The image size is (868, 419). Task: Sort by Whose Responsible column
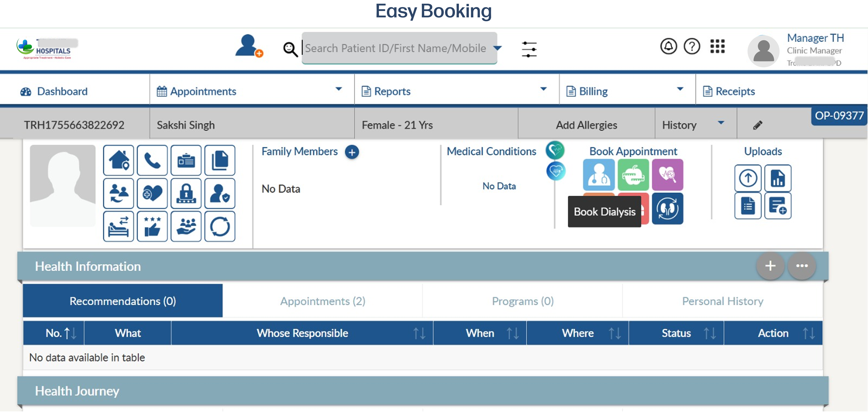pos(419,333)
